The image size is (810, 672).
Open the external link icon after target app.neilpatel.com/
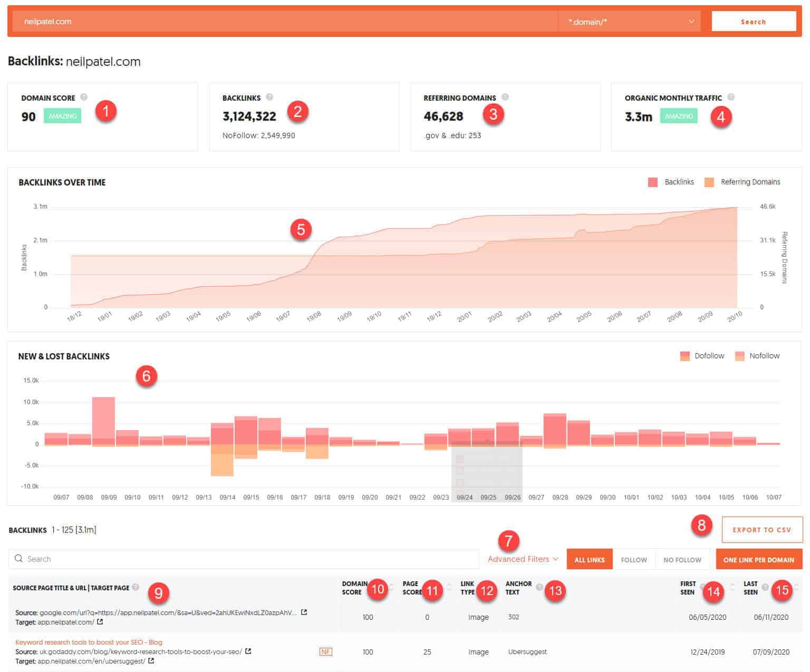(x=100, y=622)
